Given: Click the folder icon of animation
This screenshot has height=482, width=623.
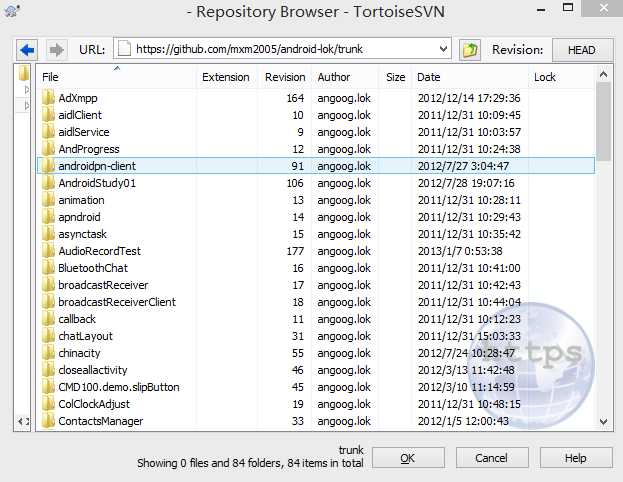Looking at the screenshot, I should point(48,200).
